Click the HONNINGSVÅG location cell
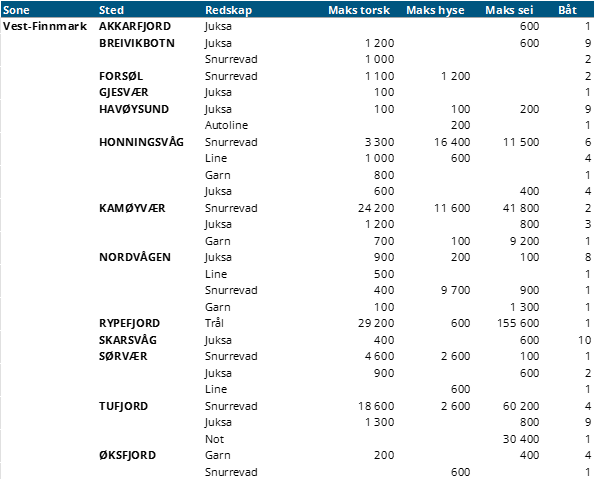This screenshot has height=480, width=595. [141, 142]
